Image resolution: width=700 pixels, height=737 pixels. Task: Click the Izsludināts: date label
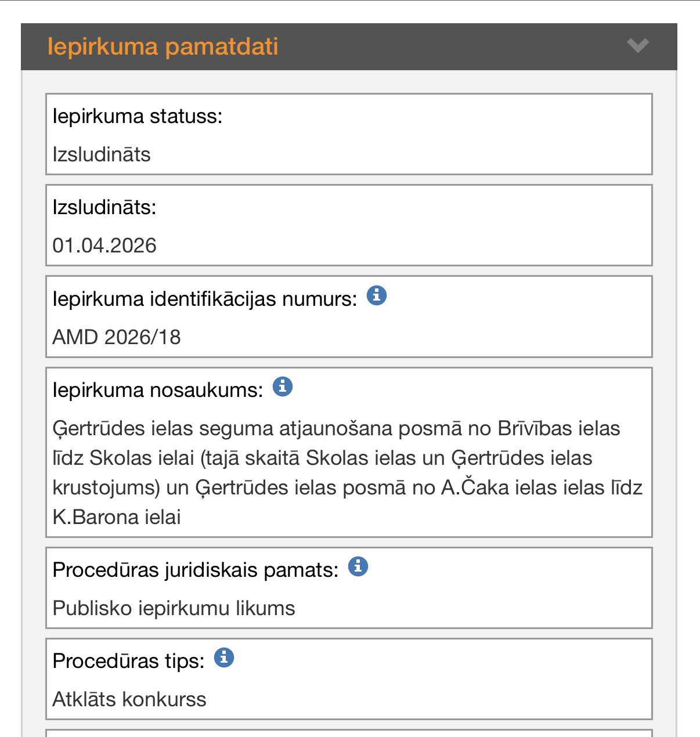pyautogui.click(x=104, y=207)
